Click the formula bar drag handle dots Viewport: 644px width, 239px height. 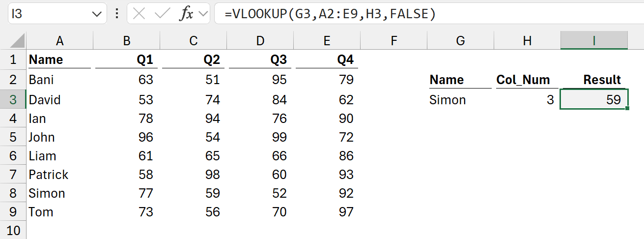(x=117, y=14)
